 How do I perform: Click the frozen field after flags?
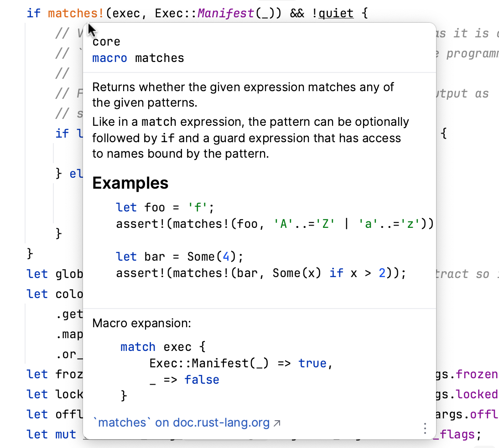tap(479, 374)
